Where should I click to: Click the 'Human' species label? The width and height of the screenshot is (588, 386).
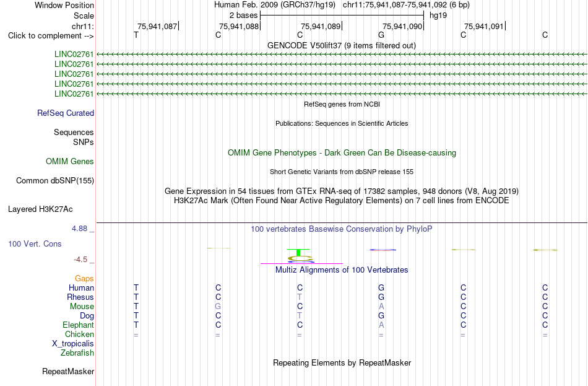coord(81,288)
